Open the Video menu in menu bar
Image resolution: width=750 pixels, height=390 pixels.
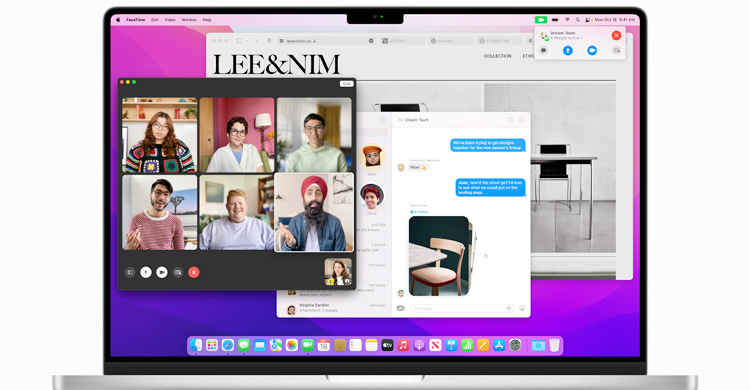click(170, 20)
